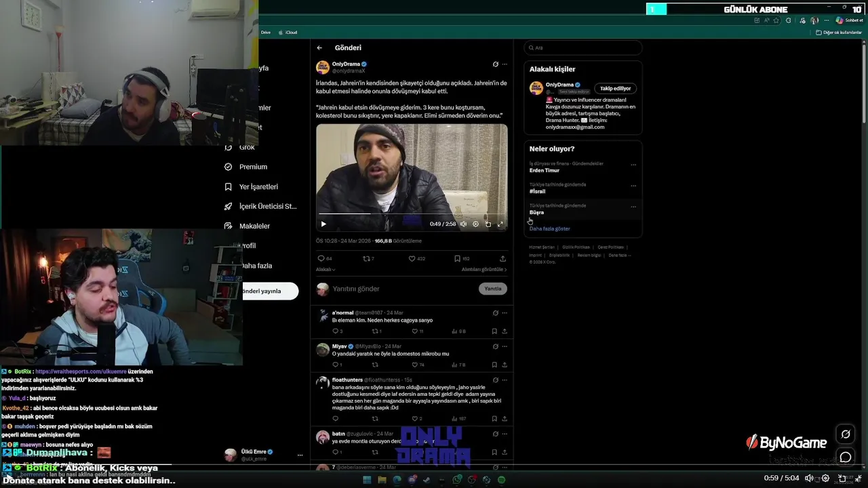Open İçerik Üreticisi Stüdyosu sidebar item

tap(260, 206)
